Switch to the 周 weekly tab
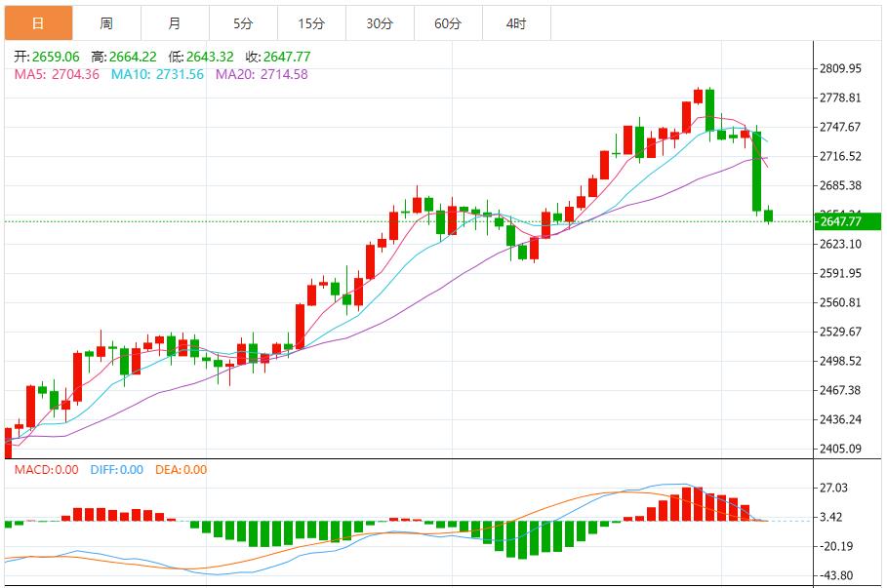The height and width of the screenshot is (588, 887). click(x=107, y=23)
